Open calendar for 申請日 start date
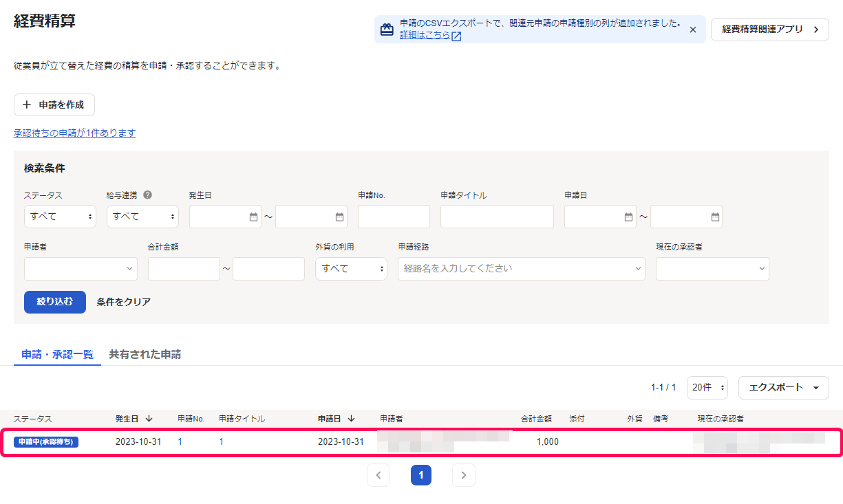 628,217
